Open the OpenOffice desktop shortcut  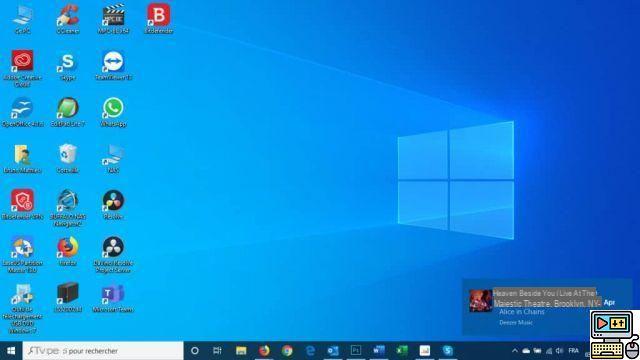tap(22, 111)
